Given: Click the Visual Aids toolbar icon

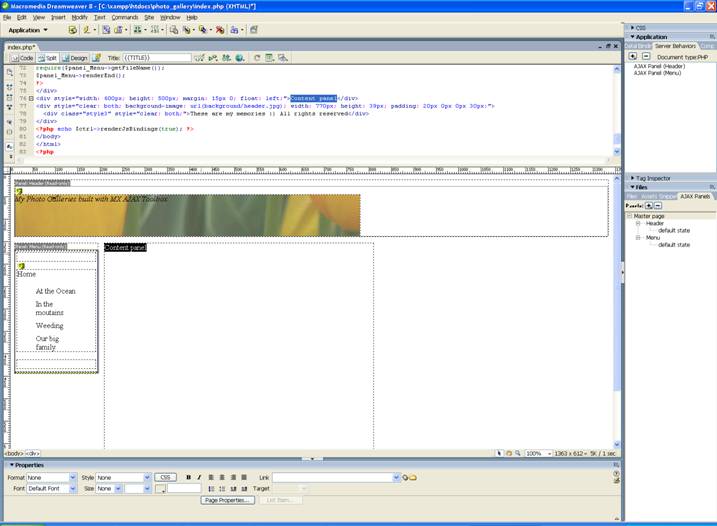Looking at the screenshot, I should point(283,58).
